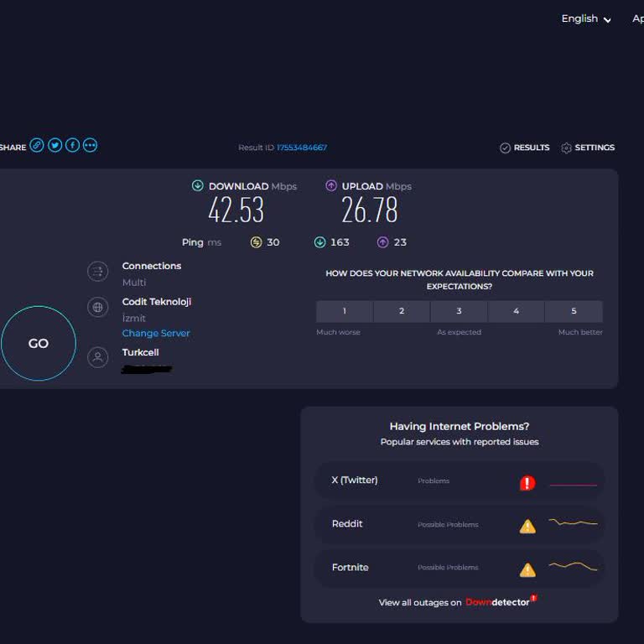Image resolution: width=644 pixels, height=644 pixels.
Task: Open the Reddit outage row
Action: tap(460, 524)
